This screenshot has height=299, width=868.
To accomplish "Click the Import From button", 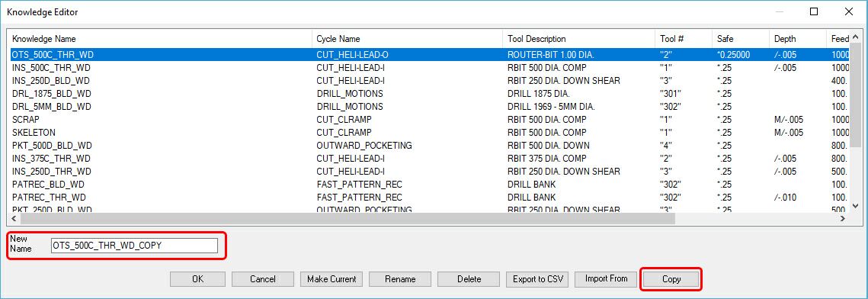I will [x=606, y=278].
